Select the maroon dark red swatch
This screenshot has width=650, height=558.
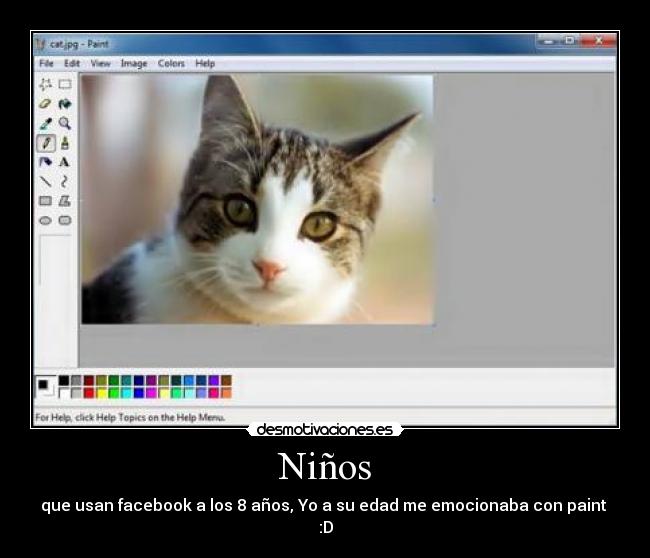[89, 380]
